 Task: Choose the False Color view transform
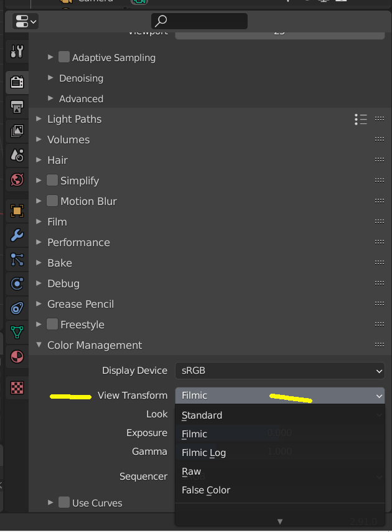click(206, 490)
